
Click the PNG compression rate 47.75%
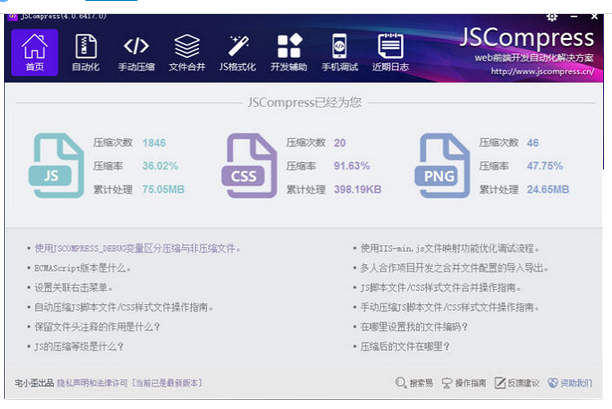(x=545, y=166)
